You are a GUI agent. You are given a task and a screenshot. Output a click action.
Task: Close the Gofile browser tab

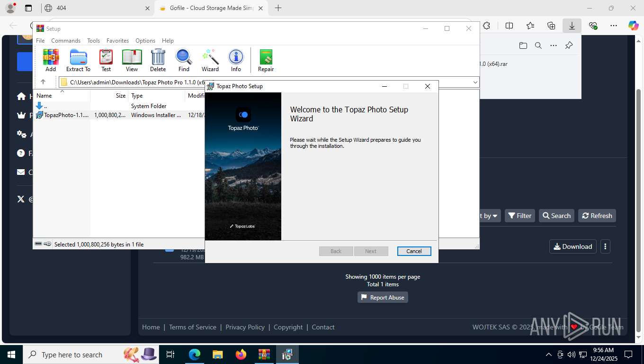(x=260, y=8)
